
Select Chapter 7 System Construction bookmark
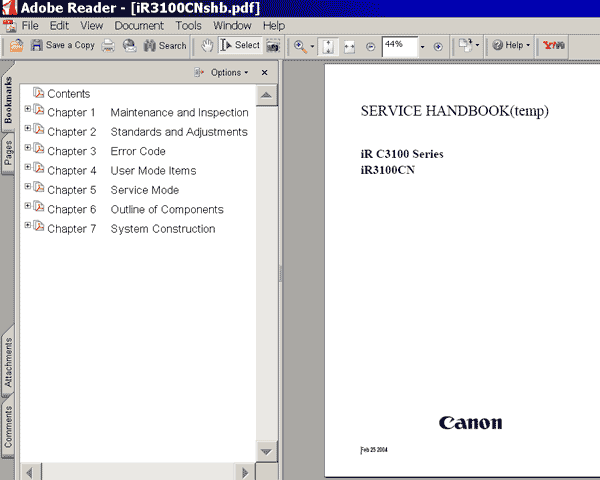[131, 229]
